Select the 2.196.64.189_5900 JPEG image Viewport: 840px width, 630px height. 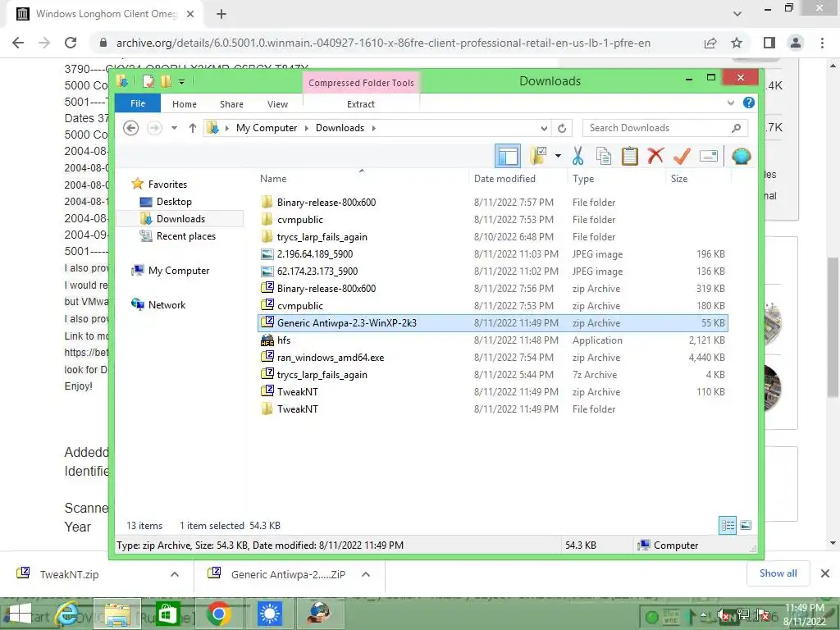[x=493, y=254]
